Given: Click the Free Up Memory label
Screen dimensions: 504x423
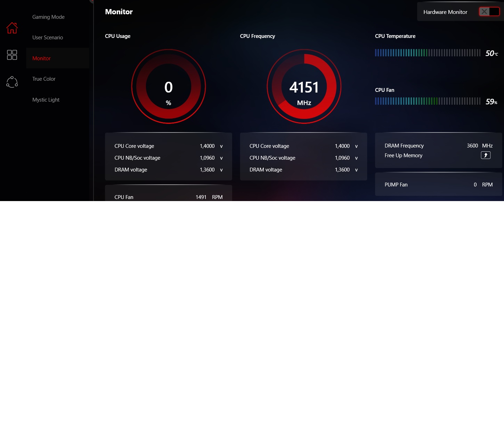Looking at the screenshot, I should [x=403, y=155].
